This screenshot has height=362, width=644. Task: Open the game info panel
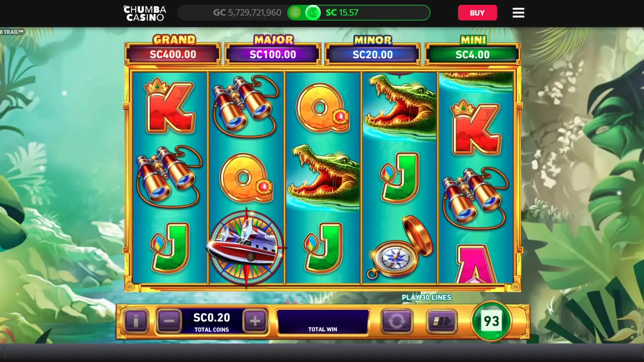point(136,321)
